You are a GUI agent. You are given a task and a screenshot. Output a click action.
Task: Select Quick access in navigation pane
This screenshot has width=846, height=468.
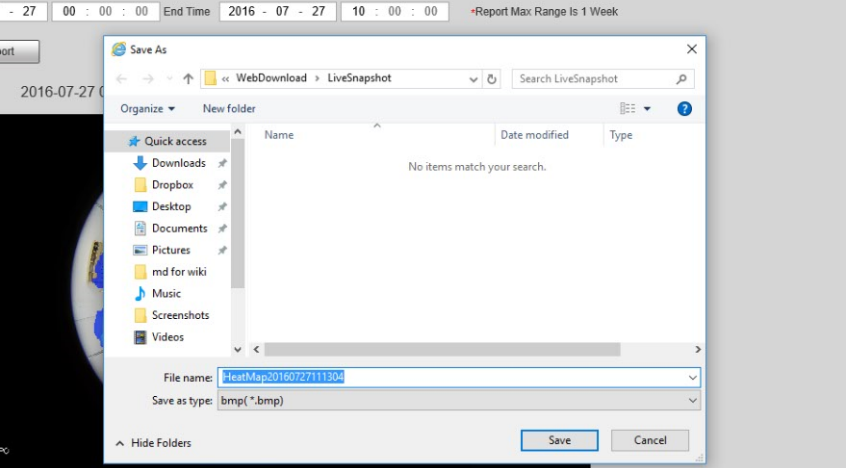coord(175,141)
